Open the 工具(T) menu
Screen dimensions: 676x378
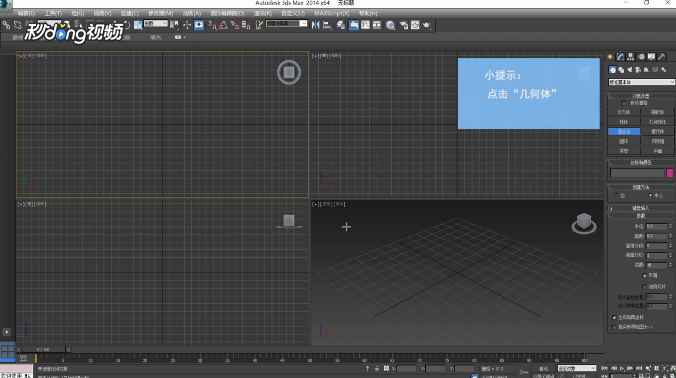53,13
